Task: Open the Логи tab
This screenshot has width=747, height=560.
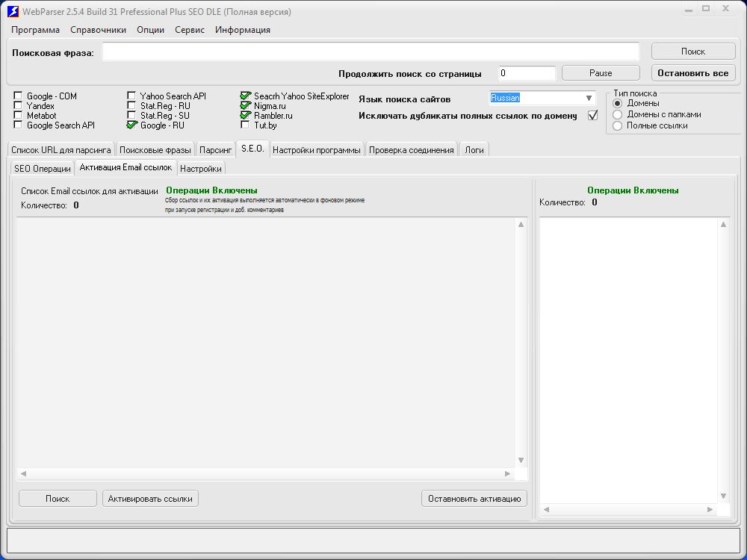Action: tap(474, 150)
